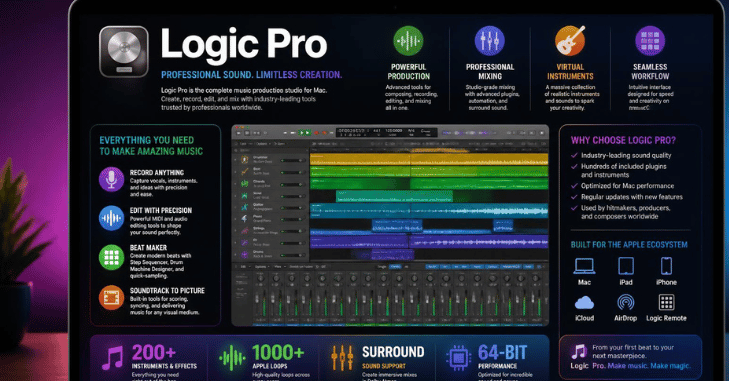Adjust the Drummer track volume slider
The image size is (729, 381).
click(292, 160)
